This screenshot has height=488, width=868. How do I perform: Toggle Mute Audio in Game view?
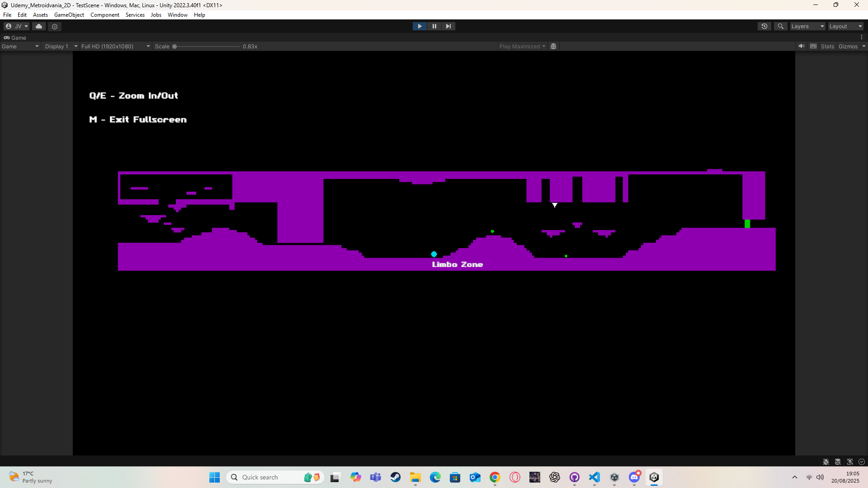[x=802, y=46]
